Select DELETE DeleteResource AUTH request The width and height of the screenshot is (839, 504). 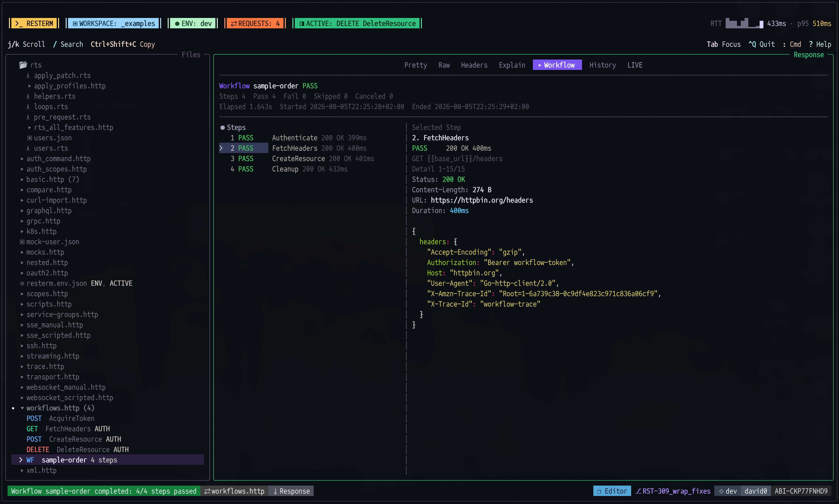(77, 450)
